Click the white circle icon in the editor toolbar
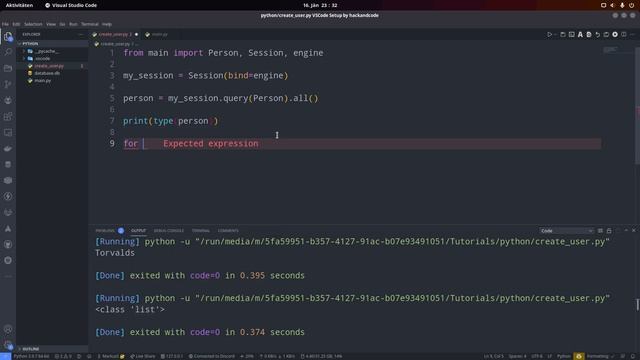Screen dimensions: 640x360 tap(615, 35)
